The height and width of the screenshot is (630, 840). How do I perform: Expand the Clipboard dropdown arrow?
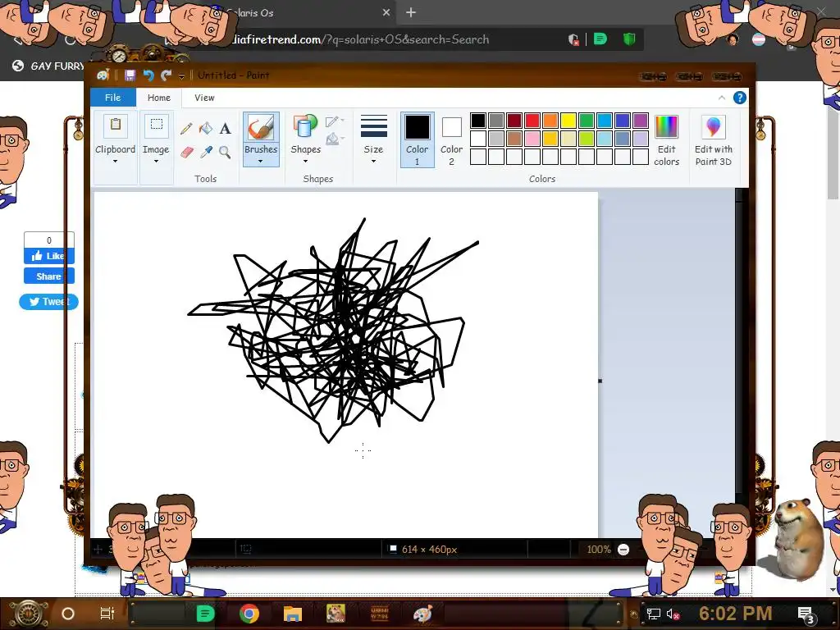pos(115,162)
